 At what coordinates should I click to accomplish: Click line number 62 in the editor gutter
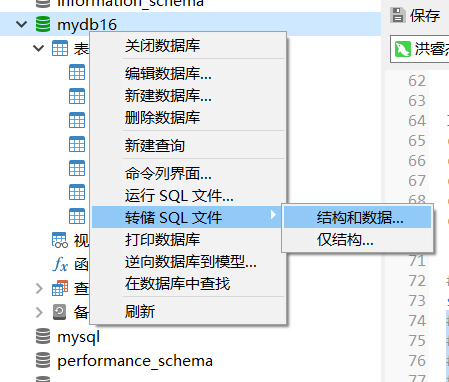(417, 81)
